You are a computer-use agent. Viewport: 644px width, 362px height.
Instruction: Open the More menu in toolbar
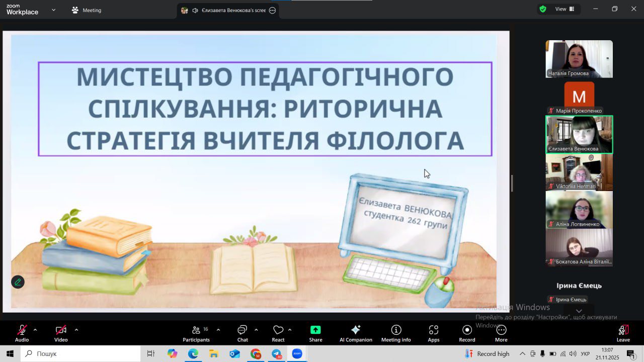tap(501, 333)
